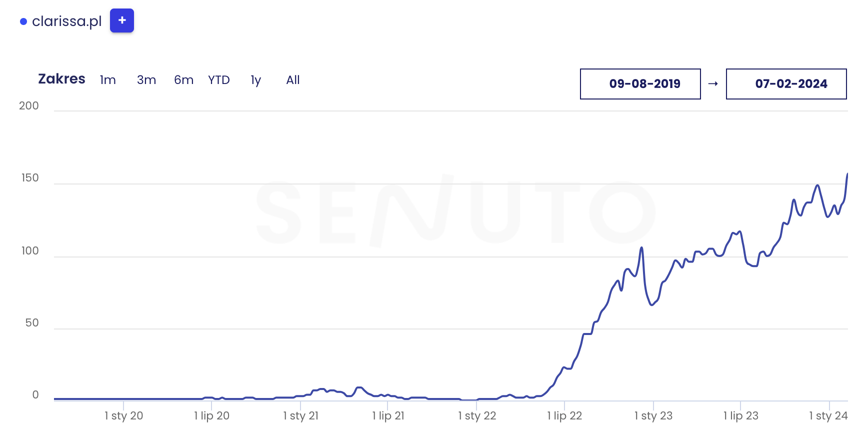Image resolution: width=868 pixels, height=436 pixels.
Task: Click the 200 y-axis value
Action: (29, 105)
